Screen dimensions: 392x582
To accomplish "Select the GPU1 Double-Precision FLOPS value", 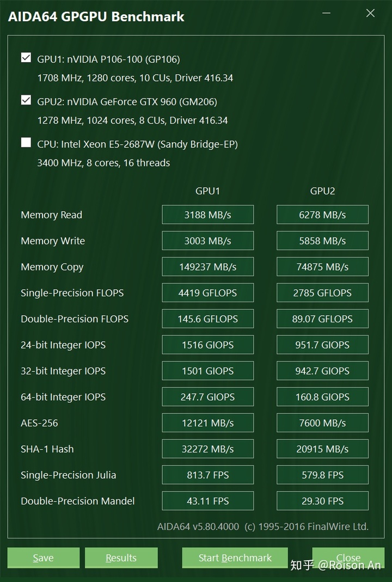I will (x=207, y=319).
